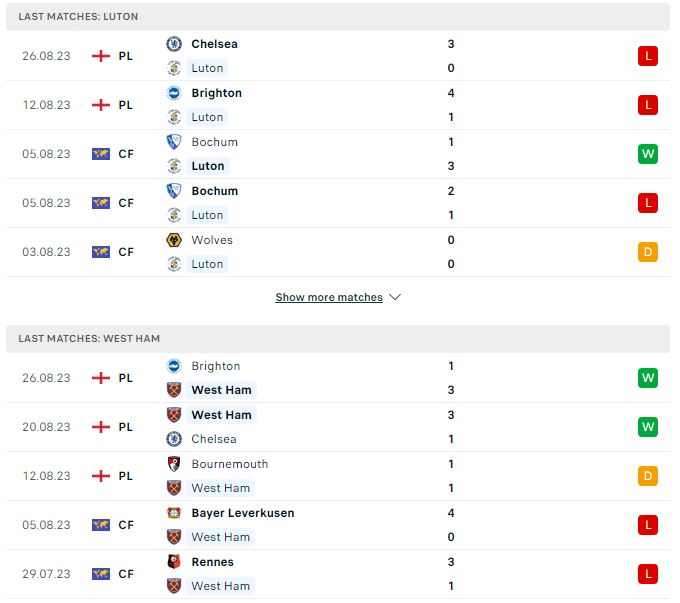This screenshot has height=603, width=680.
Task: Click the Chelsea crest in Luton's 26.08.23 match
Action: pos(174,44)
